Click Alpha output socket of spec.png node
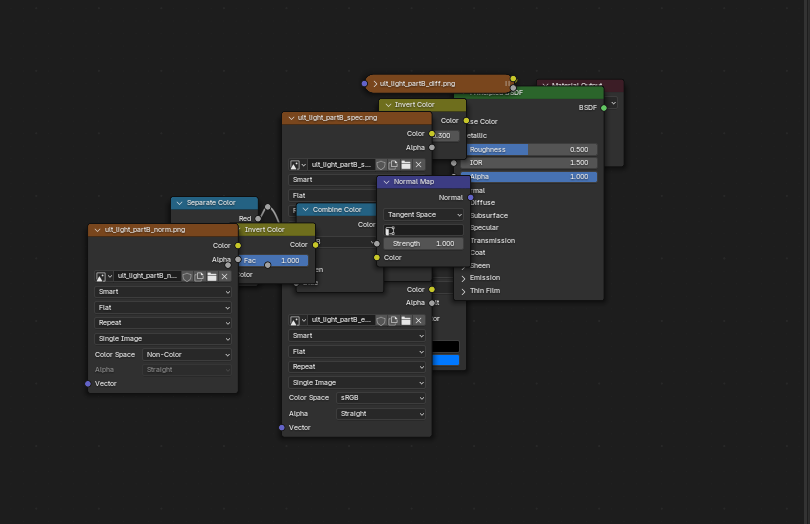The image size is (810, 524). [432, 148]
